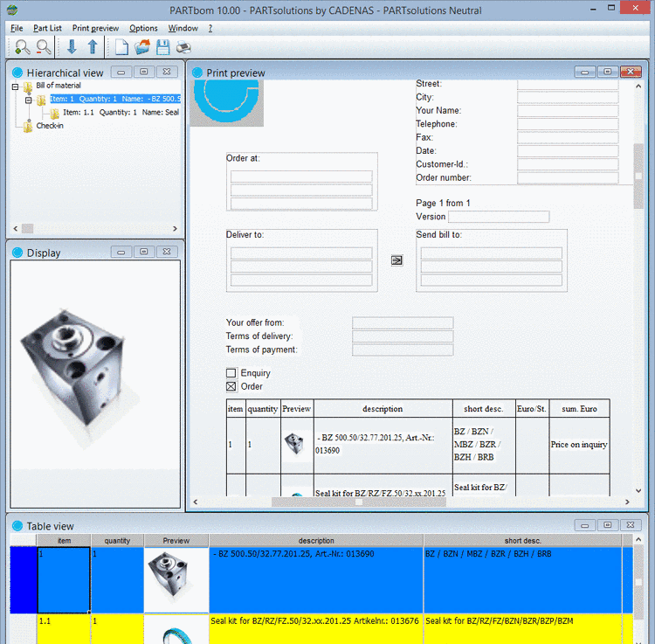Image resolution: width=655 pixels, height=644 pixels.
Task: Click the description column header in Table view
Action: pos(316,540)
